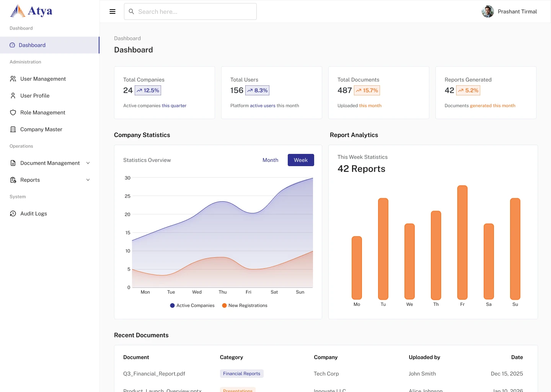Screen dimensions: 551x392
Task: Toggle New Registrations legend series
Action: point(245,305)
